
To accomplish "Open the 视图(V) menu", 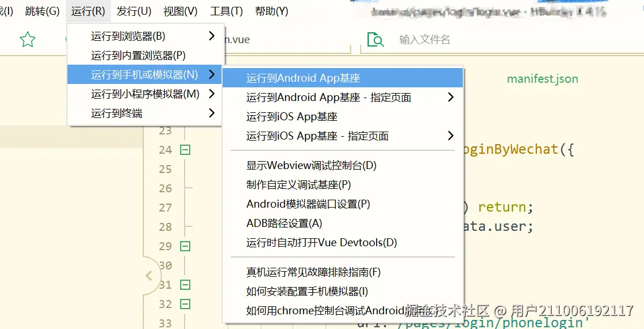I will pyautogui.click(x=180, y=11).
